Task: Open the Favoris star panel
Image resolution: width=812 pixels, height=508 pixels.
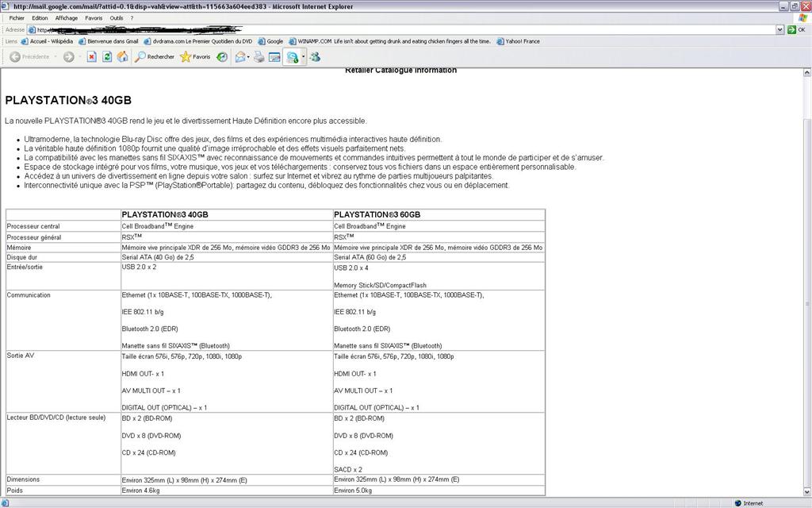Action: (195, 57)
